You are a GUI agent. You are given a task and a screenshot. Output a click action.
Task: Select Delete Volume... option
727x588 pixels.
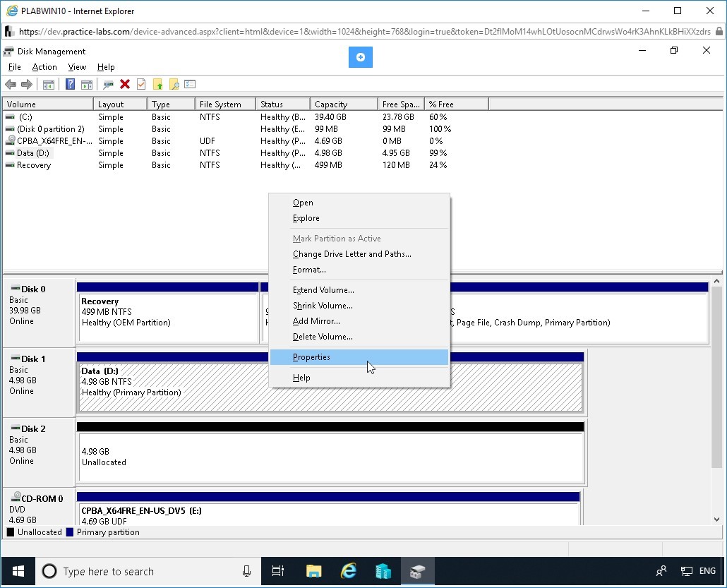(359, 337)
